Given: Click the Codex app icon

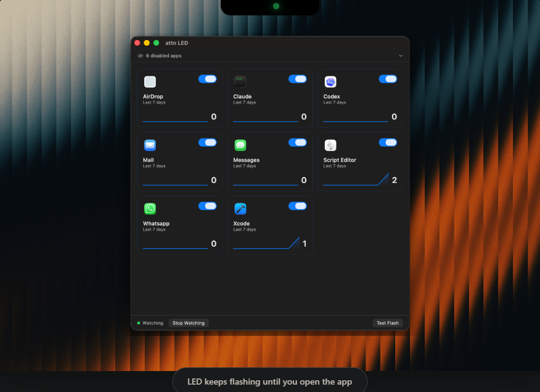Looking at the screenshot, I should (x=330, y=81).
